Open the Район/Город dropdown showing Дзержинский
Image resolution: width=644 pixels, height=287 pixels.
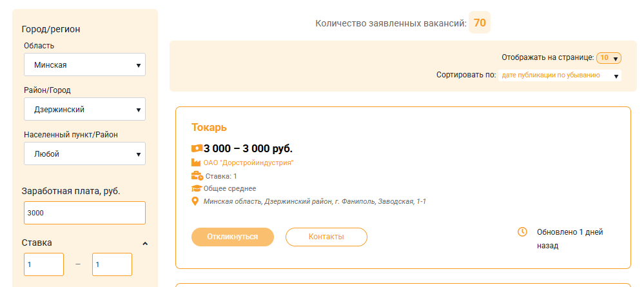tap(84, 110)
